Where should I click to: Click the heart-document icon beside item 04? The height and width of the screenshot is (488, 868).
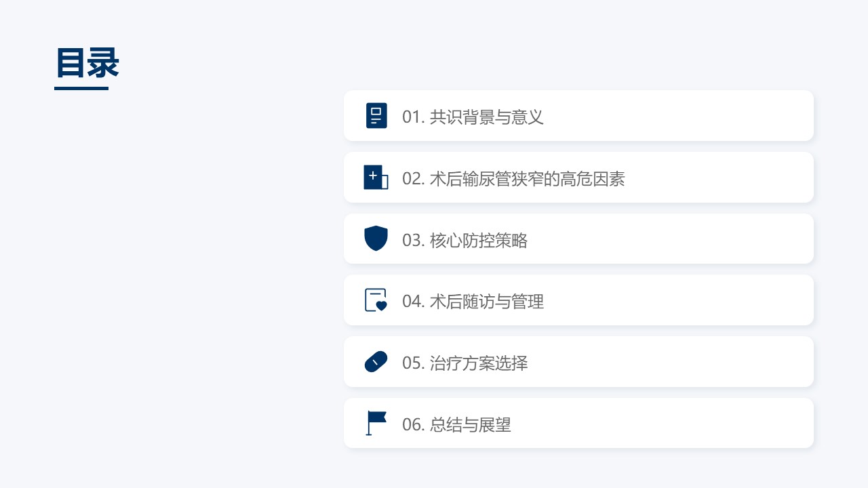click(376, 300)
